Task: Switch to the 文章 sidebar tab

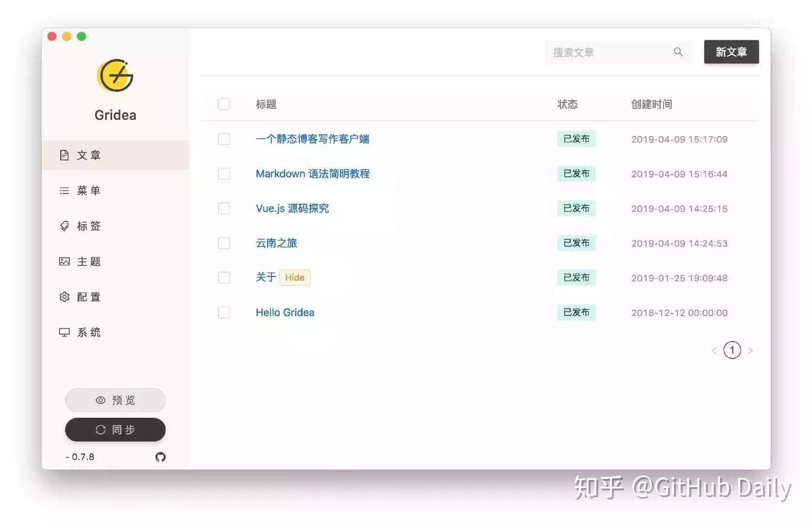Action: click(88, 155)
